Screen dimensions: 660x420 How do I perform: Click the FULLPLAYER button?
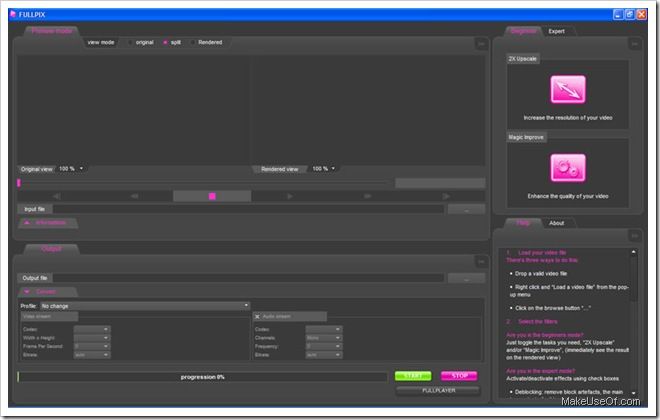(437, 391)
